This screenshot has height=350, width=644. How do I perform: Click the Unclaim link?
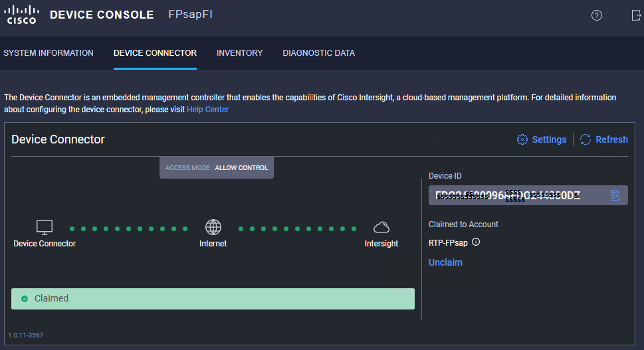(x=446, y=262)
